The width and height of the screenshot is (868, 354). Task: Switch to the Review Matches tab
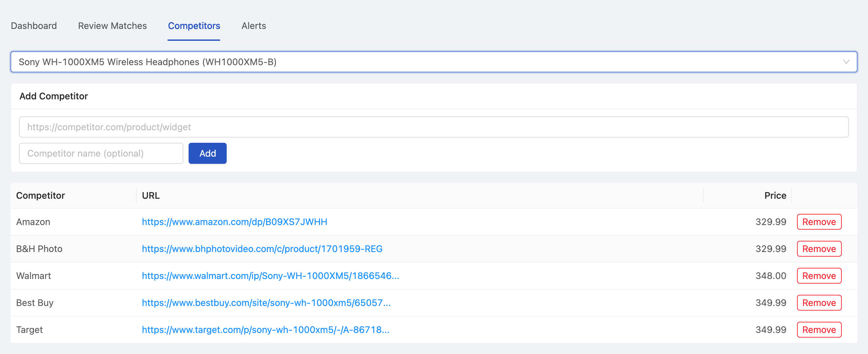pyautogui.click(x=112, y=26)
